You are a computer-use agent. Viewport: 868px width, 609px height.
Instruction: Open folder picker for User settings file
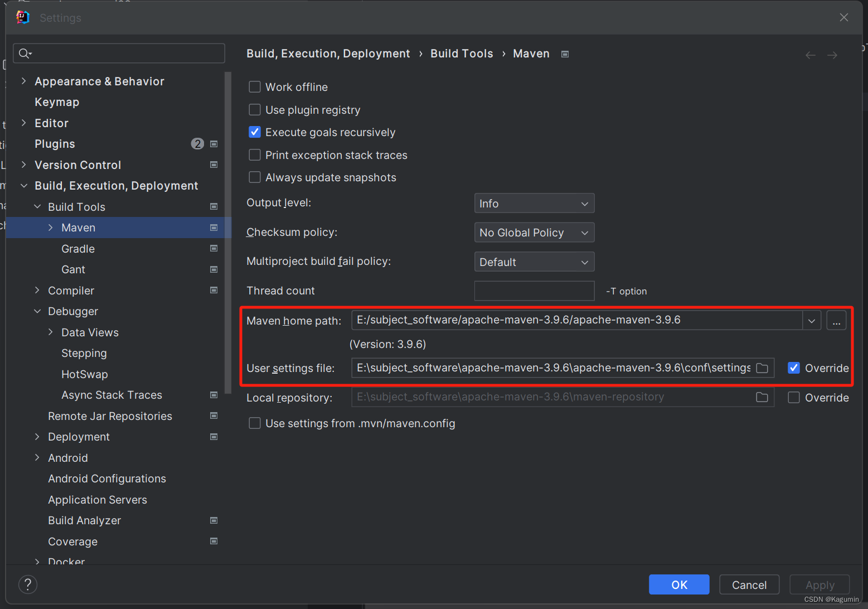point(762,368)
